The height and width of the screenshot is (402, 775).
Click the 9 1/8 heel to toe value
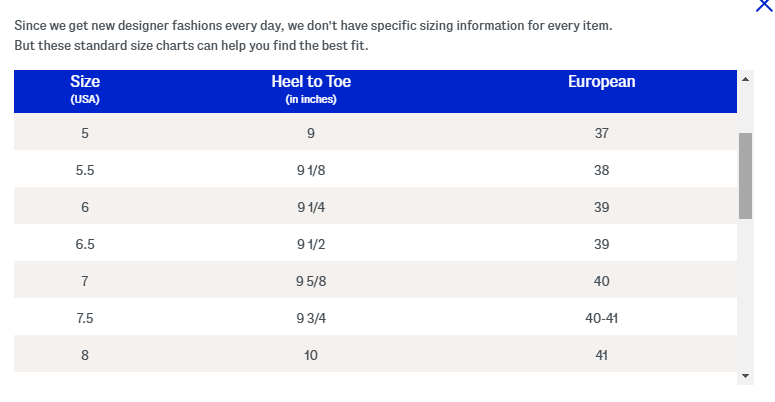311,170
